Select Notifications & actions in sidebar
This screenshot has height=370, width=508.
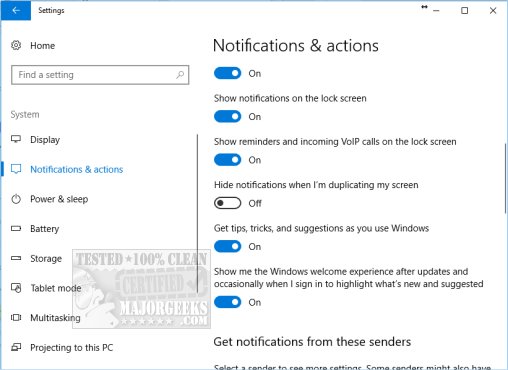pos(77,169)
